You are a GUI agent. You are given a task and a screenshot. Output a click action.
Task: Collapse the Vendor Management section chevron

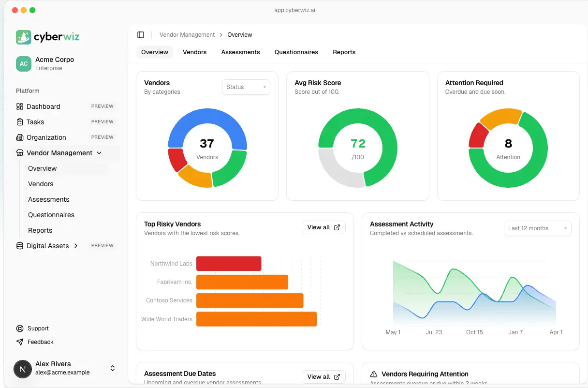(x=100, y=153)
